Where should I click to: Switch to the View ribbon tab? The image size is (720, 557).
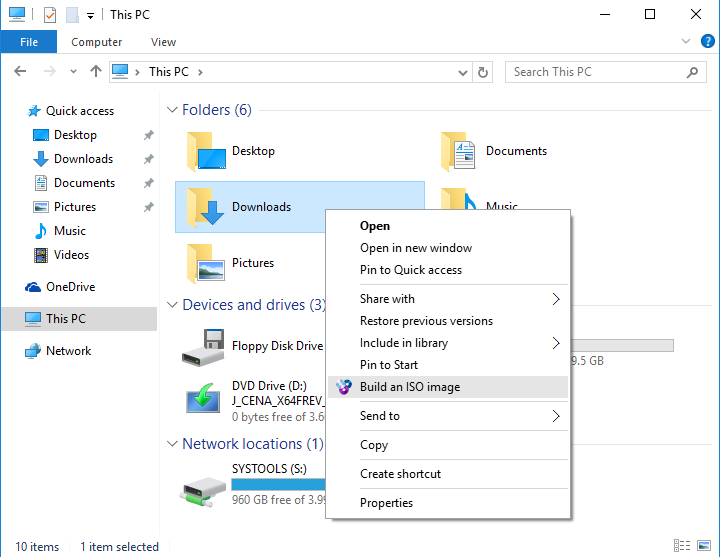(x=163, y=42)
